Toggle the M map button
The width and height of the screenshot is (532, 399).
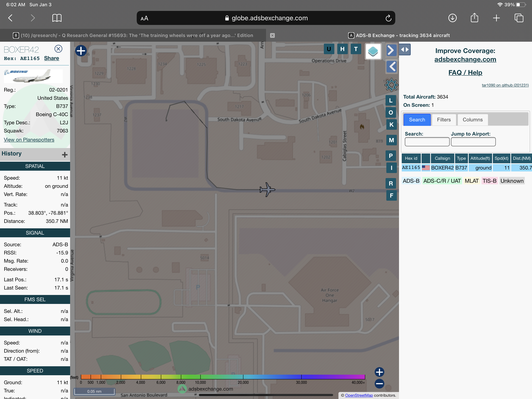click(x=391, y=140)
